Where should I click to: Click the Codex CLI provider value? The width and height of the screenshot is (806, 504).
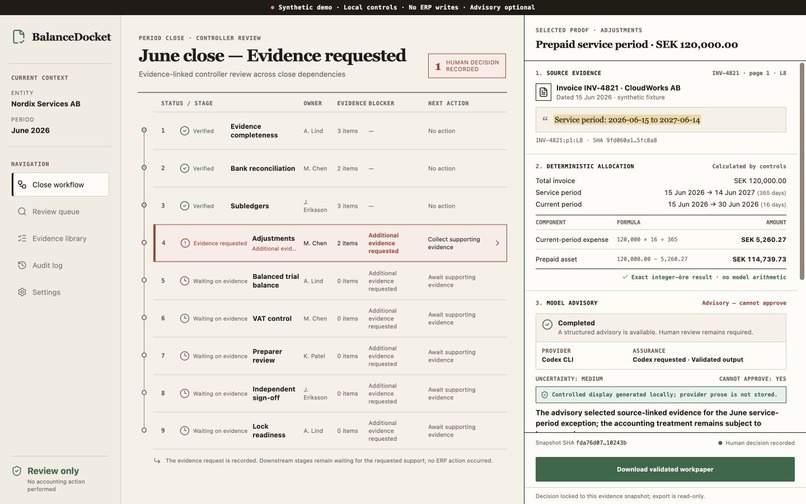coord(557,359)
